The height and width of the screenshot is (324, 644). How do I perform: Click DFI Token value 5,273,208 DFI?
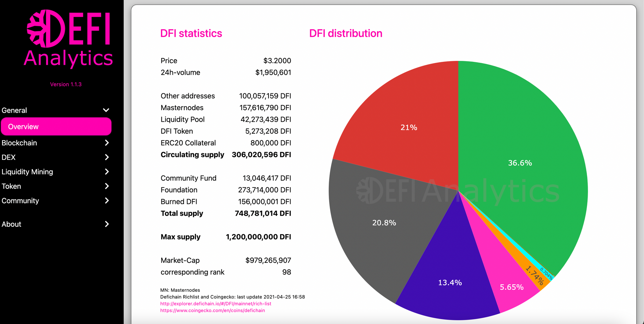click(268, 131)
